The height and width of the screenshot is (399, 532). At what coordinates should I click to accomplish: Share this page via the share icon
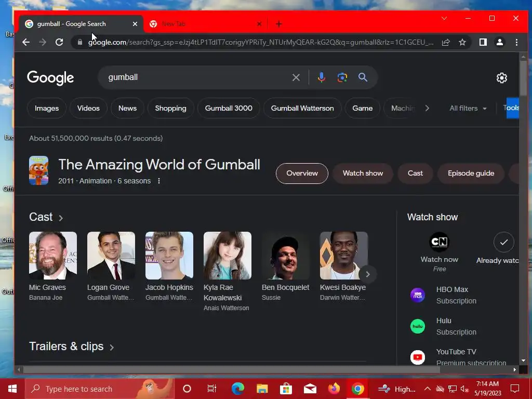[445, 42]
